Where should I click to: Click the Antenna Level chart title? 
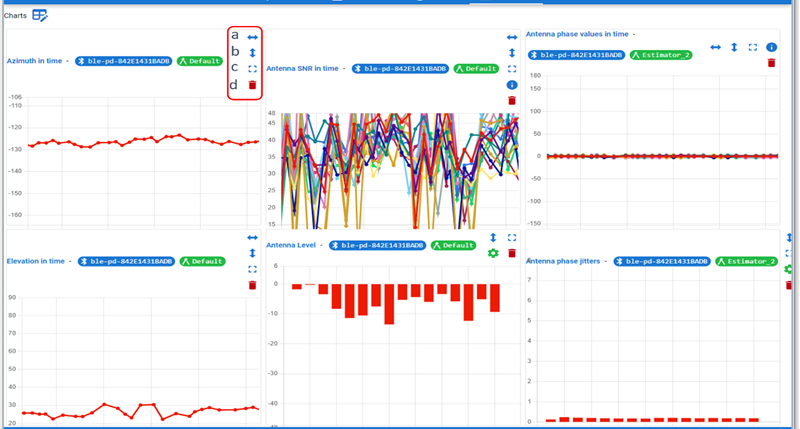click(291, 245)
